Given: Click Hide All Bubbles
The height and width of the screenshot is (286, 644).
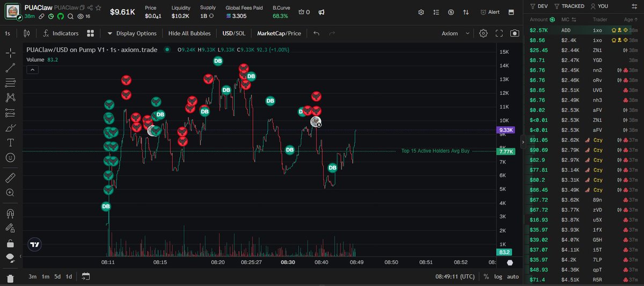Looking at the screenshot, I should coord(189,33).
